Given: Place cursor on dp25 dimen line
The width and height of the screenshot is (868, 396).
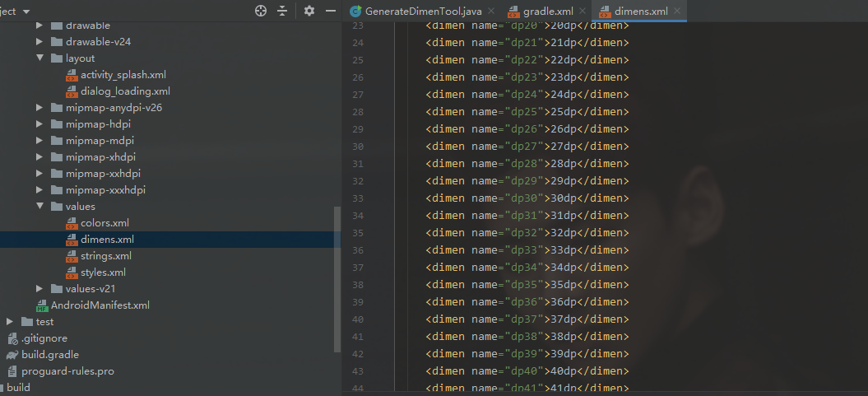Looking at the screenshot, I should click(527, 112).
